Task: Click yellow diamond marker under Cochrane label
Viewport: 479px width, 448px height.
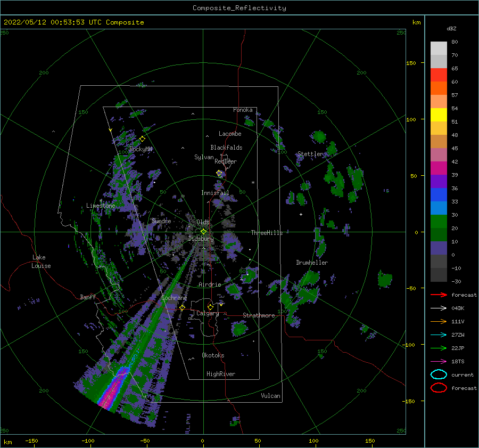Action: (183, 307)
